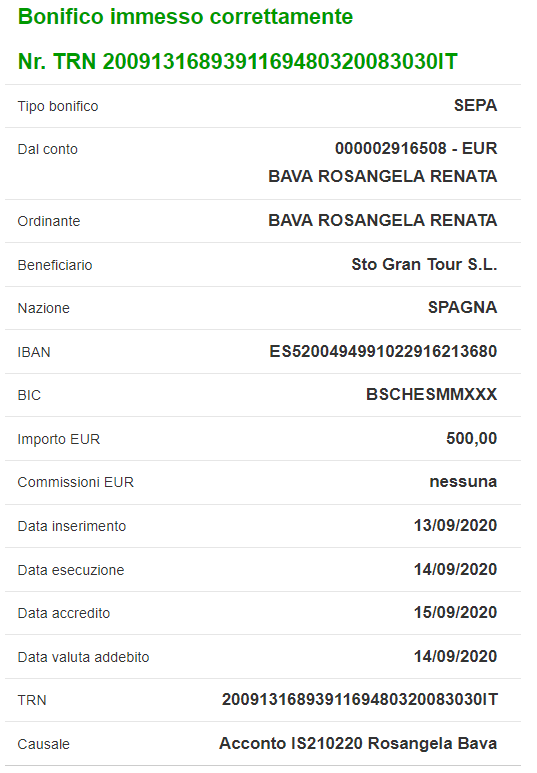Select the SEPA transfer type value

click(475, 105)
